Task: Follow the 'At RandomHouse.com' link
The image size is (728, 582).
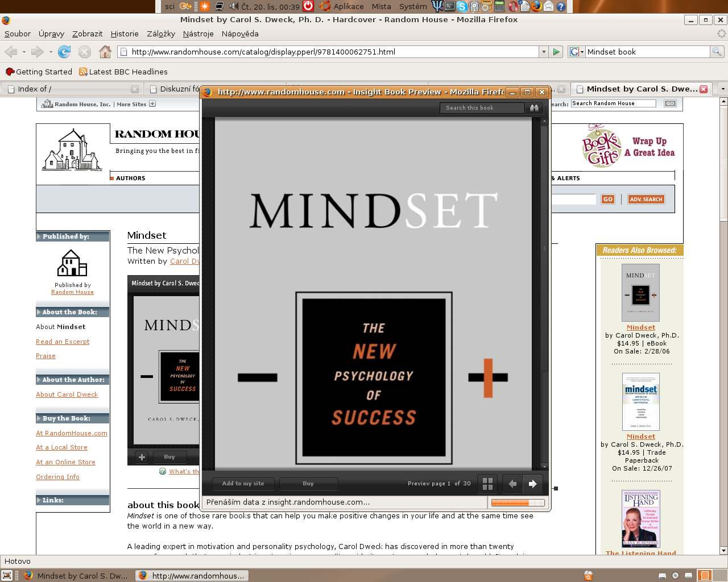Action: (72, 433)
